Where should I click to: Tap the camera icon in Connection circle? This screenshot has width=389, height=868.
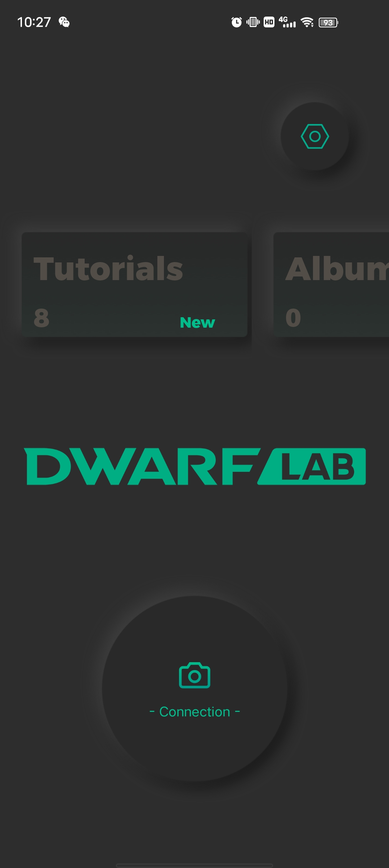click(x=194, y=675)
